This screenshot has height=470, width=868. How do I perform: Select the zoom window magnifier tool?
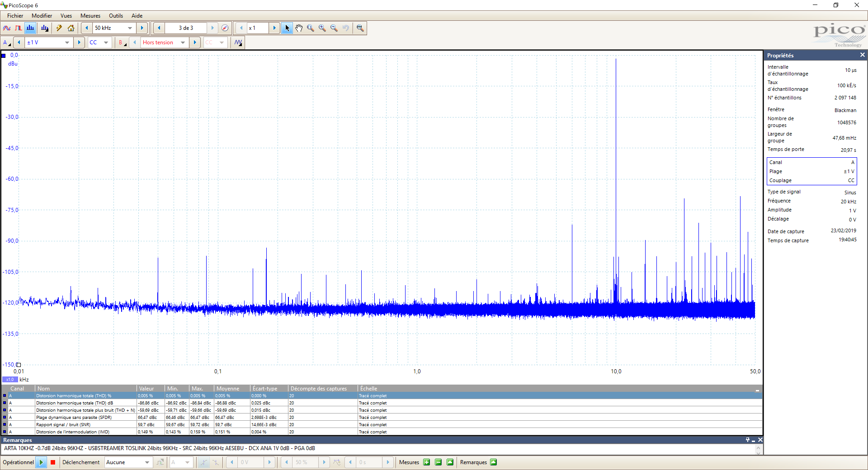pyautogui.click(x=311, y=28)
